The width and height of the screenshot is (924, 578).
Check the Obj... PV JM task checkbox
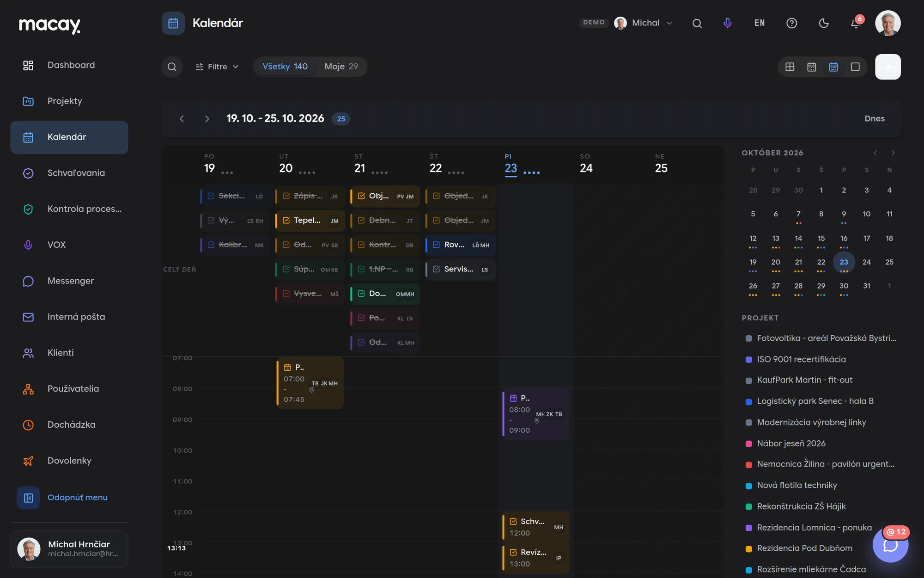point(361,196)
